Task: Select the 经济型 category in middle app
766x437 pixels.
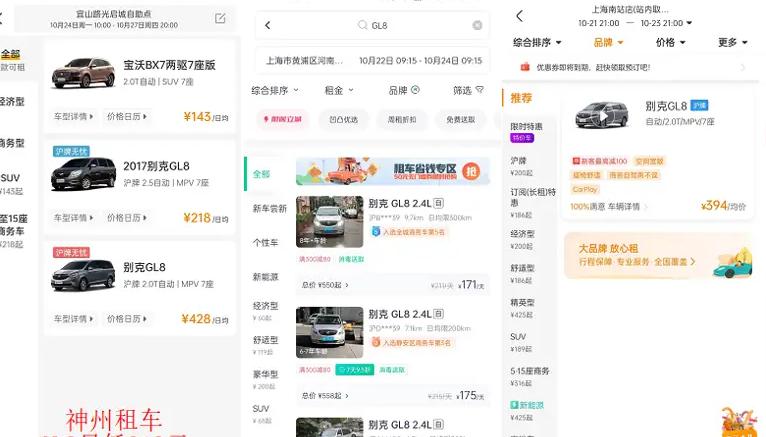Action: point(265,311)
